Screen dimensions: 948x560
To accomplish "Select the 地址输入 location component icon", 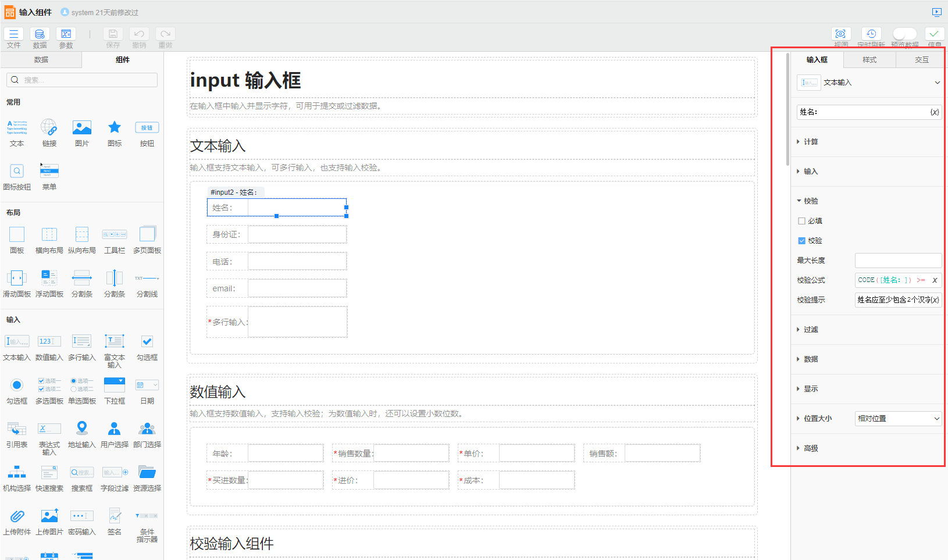I will coord(82,429).
